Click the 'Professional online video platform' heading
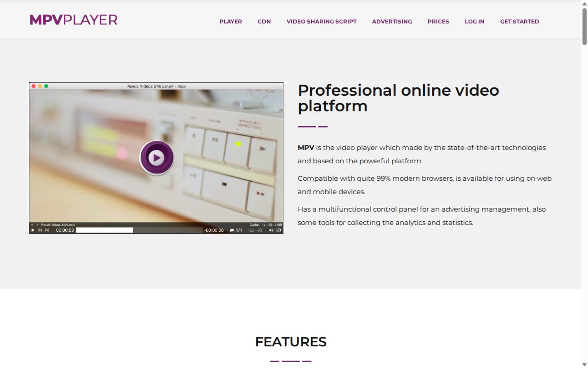 coord(398,98)
